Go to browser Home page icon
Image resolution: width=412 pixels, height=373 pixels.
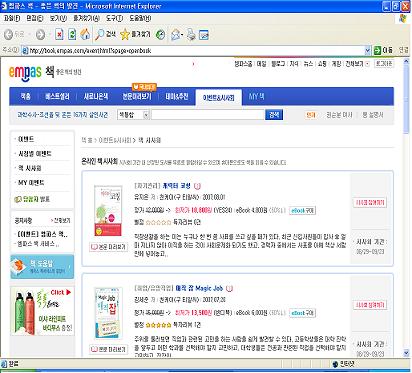pos(85,34)
